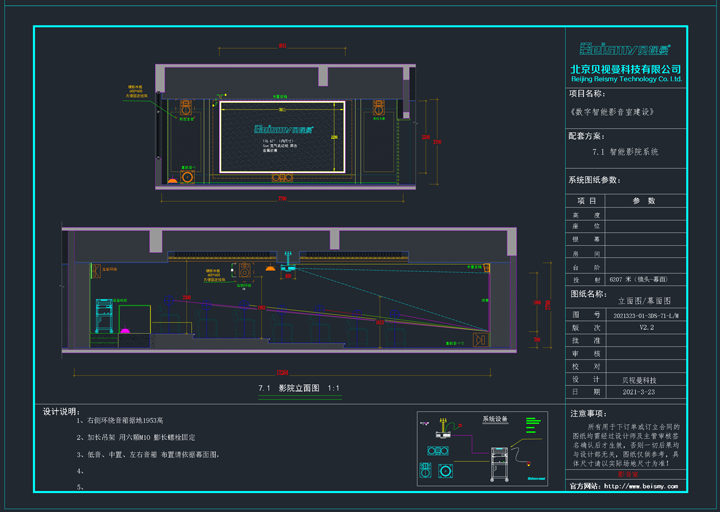
Task: Select the drawing number 2021323-01-3DS-71-L/M
Action: [646, 315]
